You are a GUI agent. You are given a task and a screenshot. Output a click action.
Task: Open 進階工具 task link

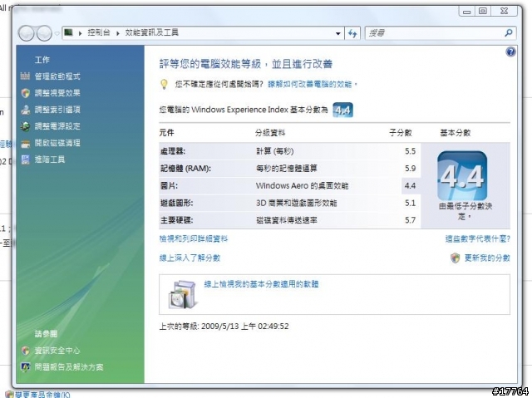[x=50, y=160]
